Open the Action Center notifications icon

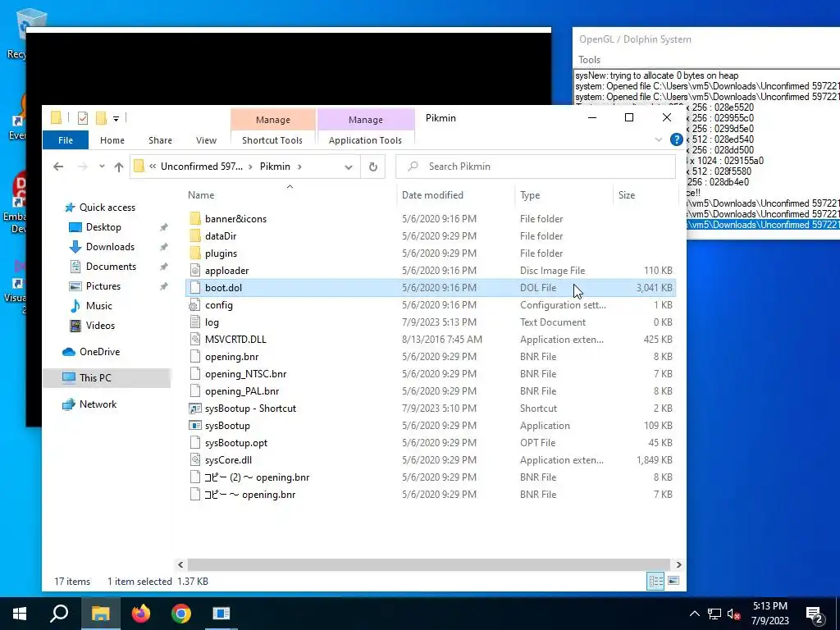tap(815, 614)
